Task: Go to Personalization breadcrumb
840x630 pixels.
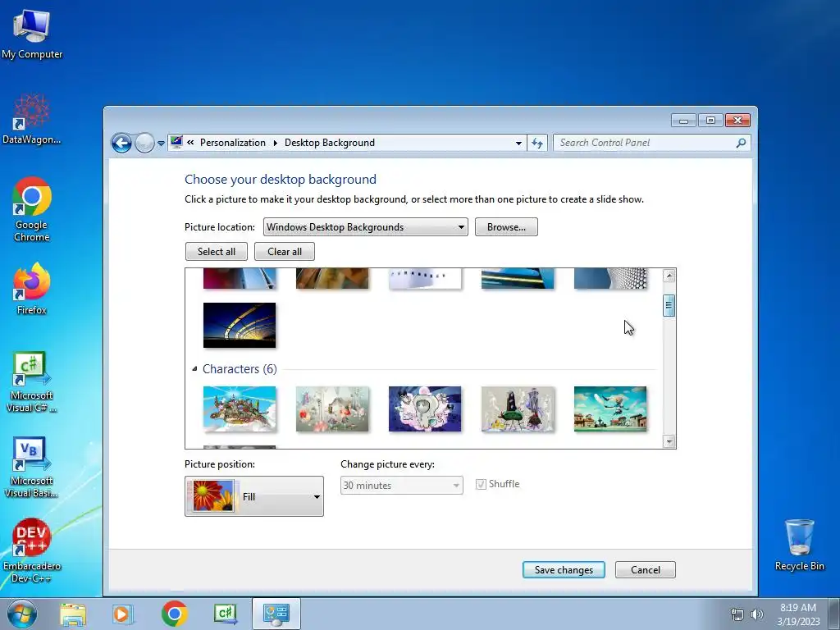Action: pyautogui.click(x=232, y=143)
